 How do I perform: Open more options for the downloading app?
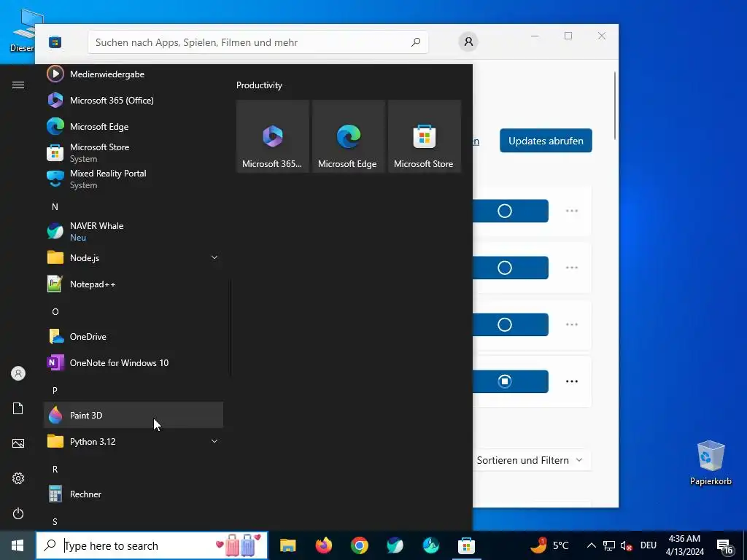[x=572, y=381]
